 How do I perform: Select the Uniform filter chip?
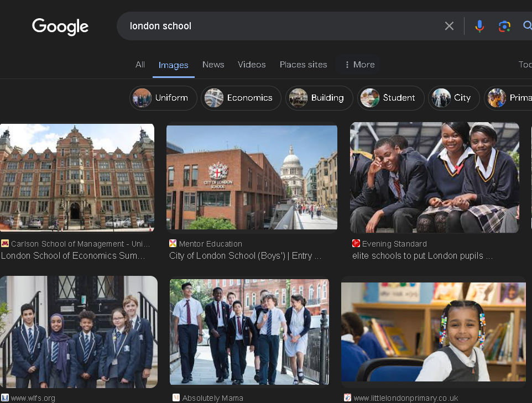click(163, 98)
